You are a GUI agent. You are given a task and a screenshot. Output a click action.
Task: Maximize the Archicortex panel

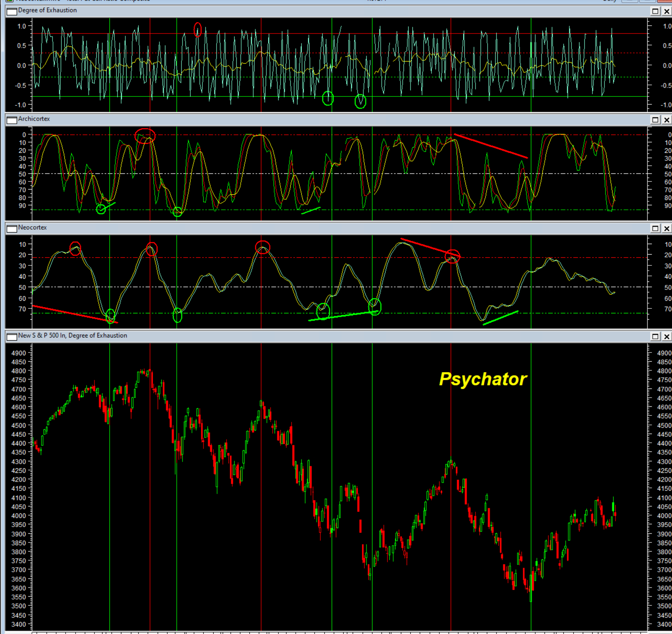[x=655, y=120]
